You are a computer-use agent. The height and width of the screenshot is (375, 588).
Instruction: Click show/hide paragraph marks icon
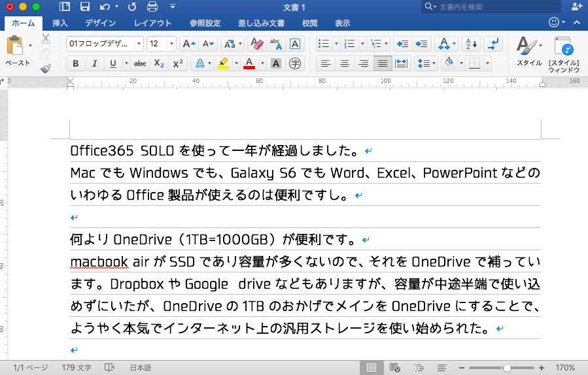point(494,44)
